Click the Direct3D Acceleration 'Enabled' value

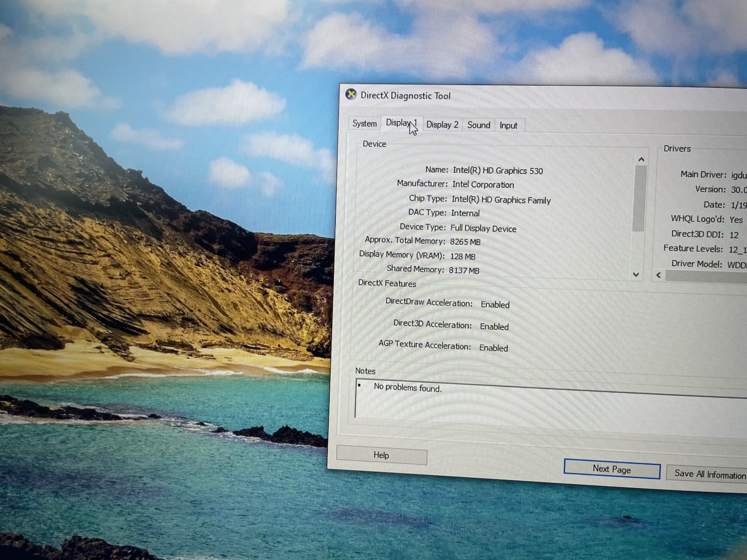(494, 327)
